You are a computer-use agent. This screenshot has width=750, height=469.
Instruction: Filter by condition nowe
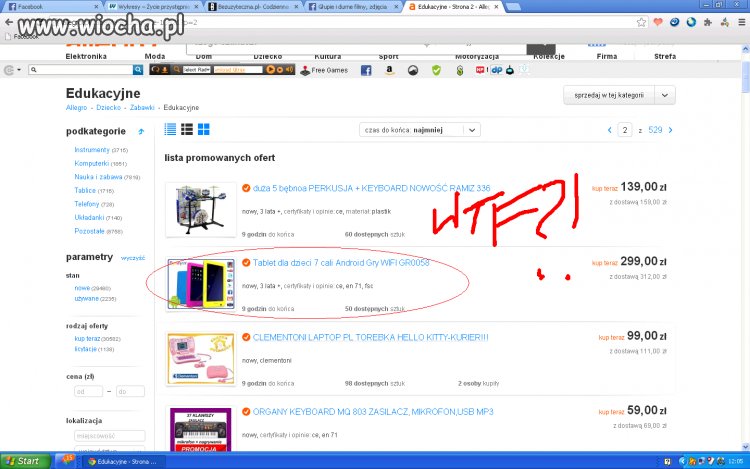82,288
